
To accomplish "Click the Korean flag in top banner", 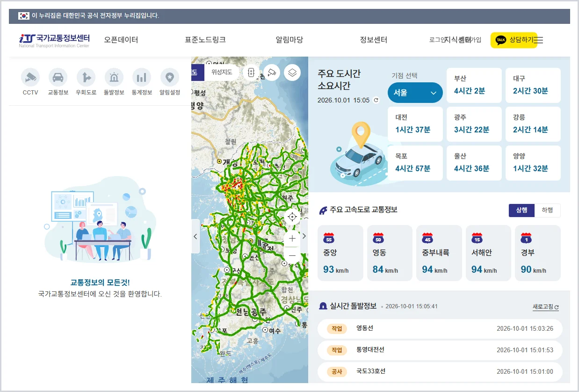I will [24, 16].
